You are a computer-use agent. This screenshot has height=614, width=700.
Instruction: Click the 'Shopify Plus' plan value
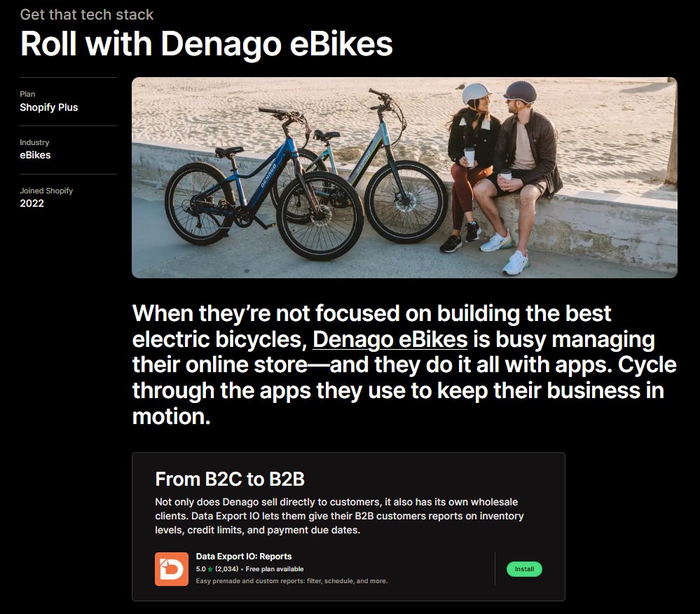coord(48,107)
